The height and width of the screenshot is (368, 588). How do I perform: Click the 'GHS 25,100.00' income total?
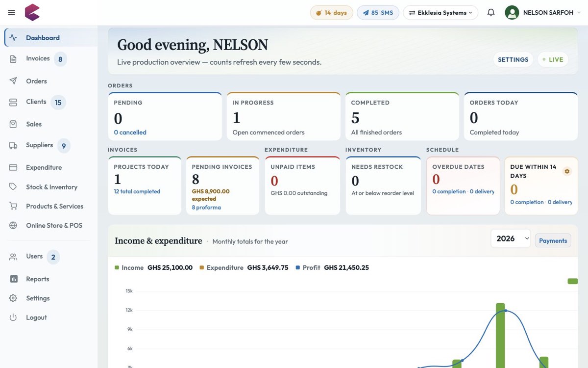point(170,267)
